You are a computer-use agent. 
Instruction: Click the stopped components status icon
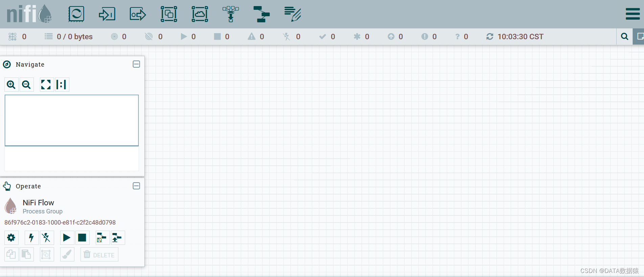217,37
